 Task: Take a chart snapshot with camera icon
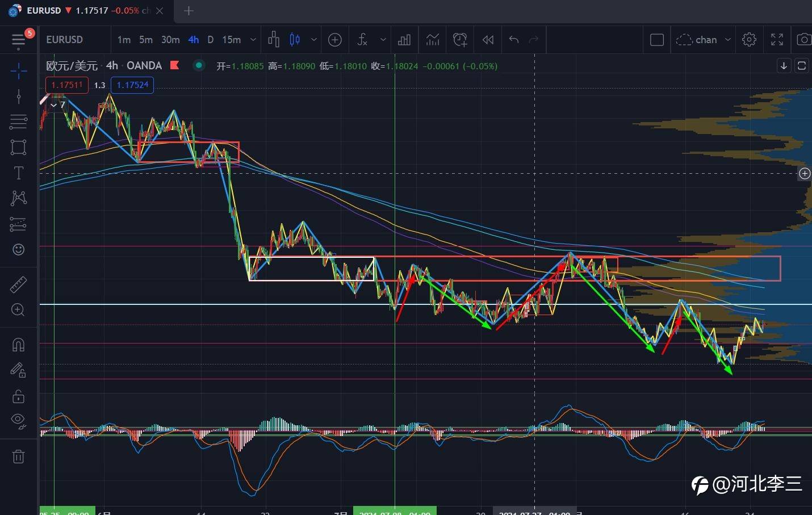[x=803, y=40]
